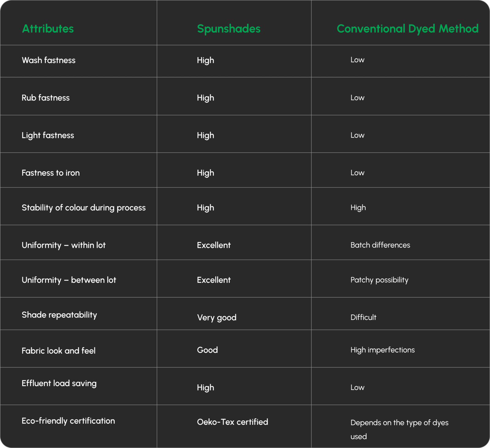Click Uniformity – between lot label
This screenshot has height=448, width=490.
(x=69, y=280)
